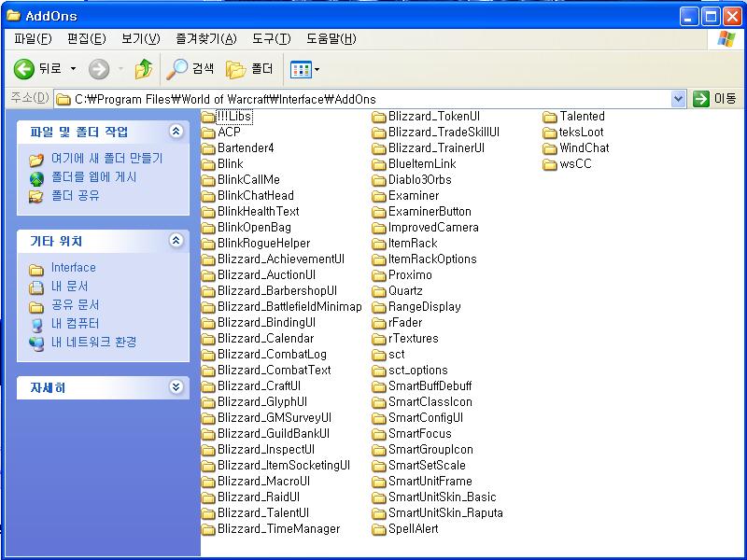Select the Diablo3Orbs folder icon

point(379,180)
